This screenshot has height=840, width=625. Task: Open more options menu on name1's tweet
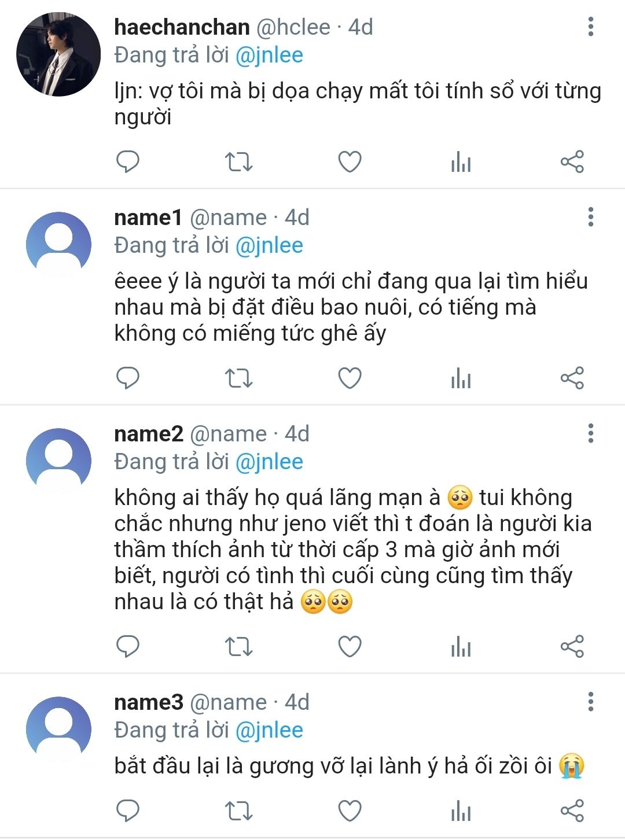(590, 217)
